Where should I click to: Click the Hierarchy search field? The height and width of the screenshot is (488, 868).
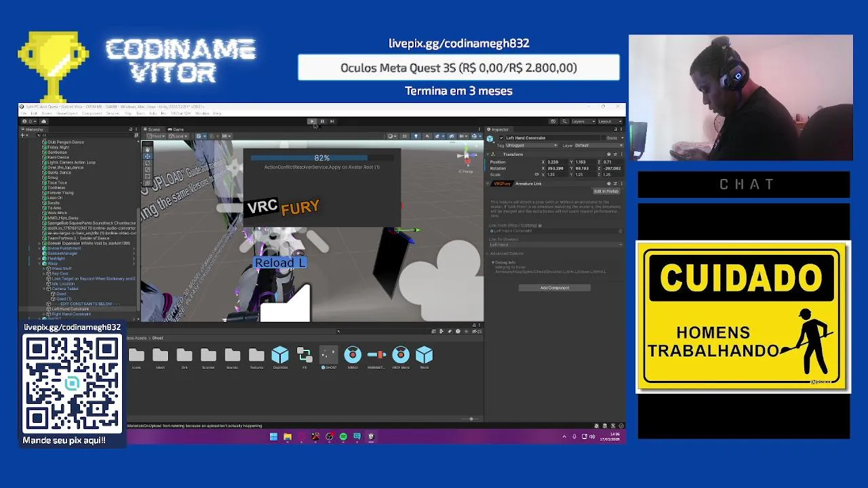click(x=85, y=136)
